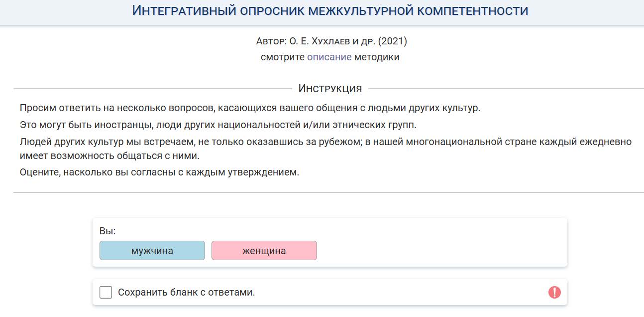Click the paragraph starting with 'Просим ответить'
The height and width of the screenshot is (317, 644).
click(x=250, y=108)
